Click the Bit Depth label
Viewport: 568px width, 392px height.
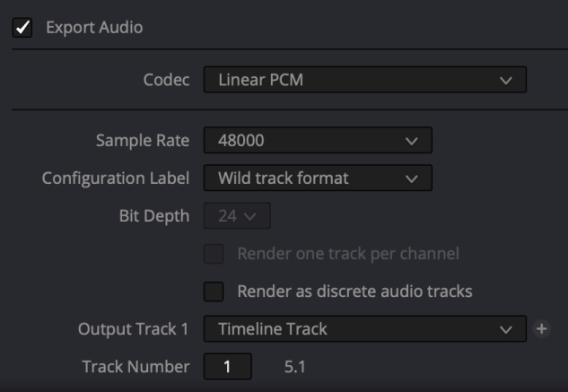point(154,216)
